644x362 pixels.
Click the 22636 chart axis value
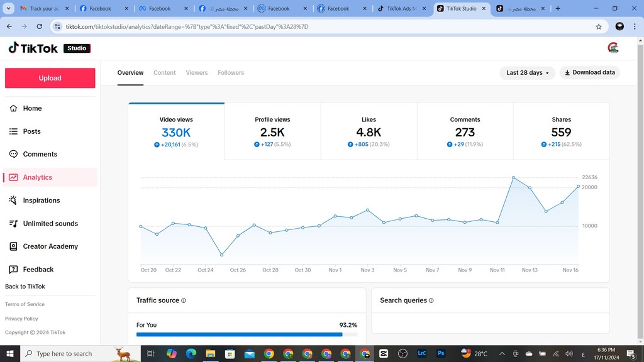coord(589,177)
